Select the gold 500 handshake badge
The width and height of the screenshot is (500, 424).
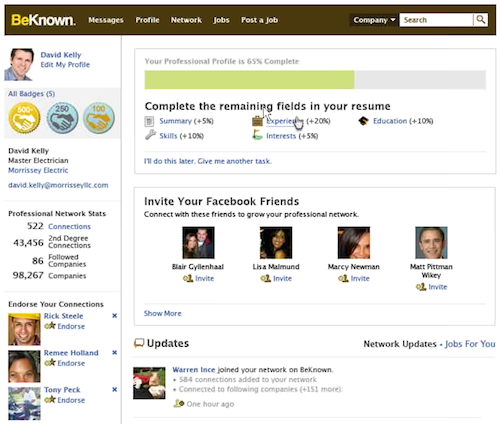[24, 118]
